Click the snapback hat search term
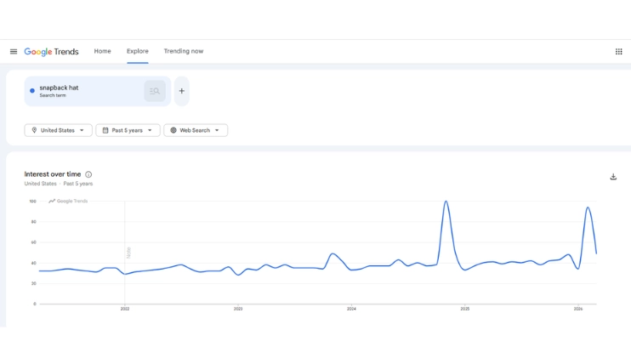Screen dimensions: 631x364 (59, 88)
